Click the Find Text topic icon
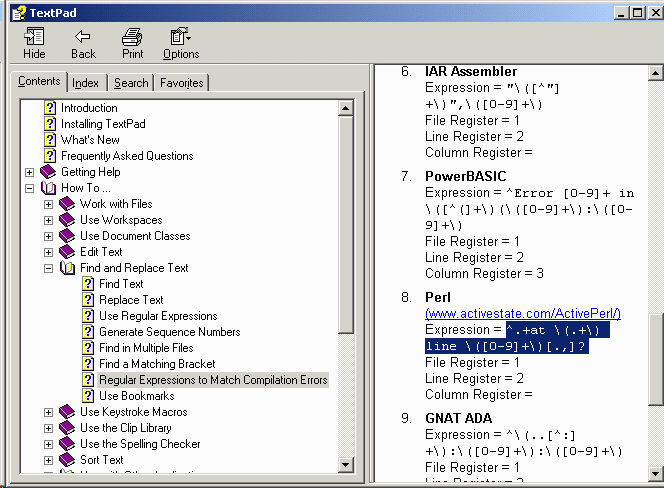Viewport: 664px width, 488px height. pyautogui.click(x=88, y=284)
